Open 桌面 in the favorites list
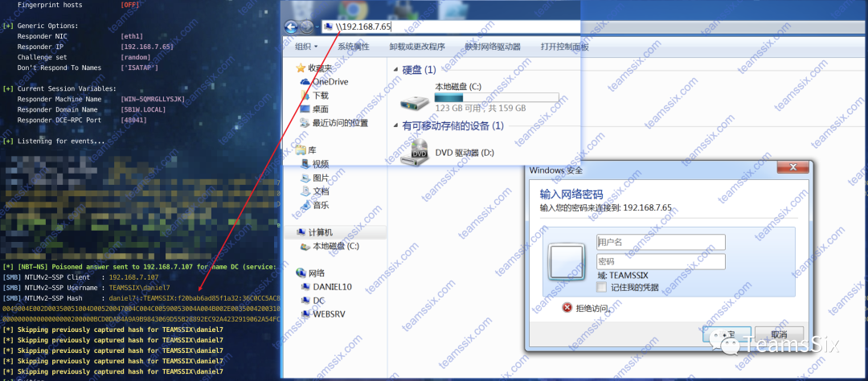The height and width of the screenshot is (381, 868). click(314, 109)
